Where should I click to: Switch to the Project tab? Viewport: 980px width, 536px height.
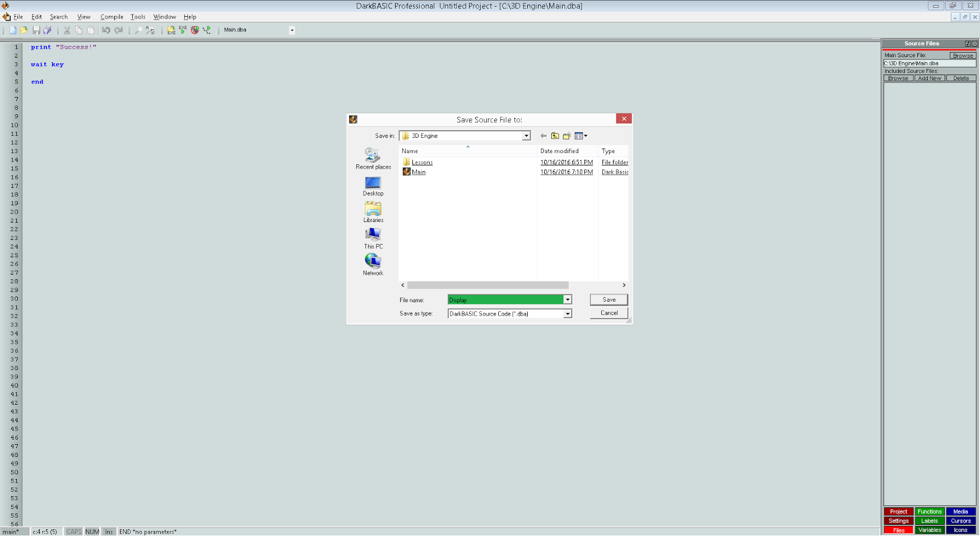(898, 512)
